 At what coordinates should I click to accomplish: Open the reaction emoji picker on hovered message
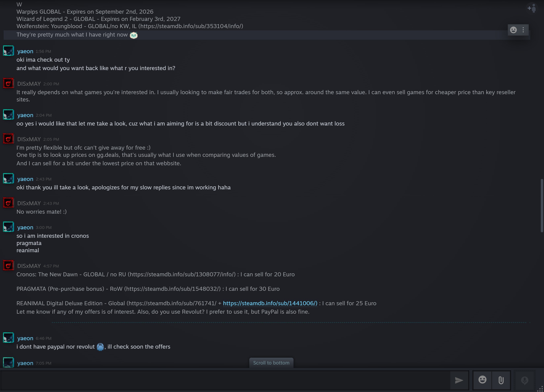[x=513, y=30]
